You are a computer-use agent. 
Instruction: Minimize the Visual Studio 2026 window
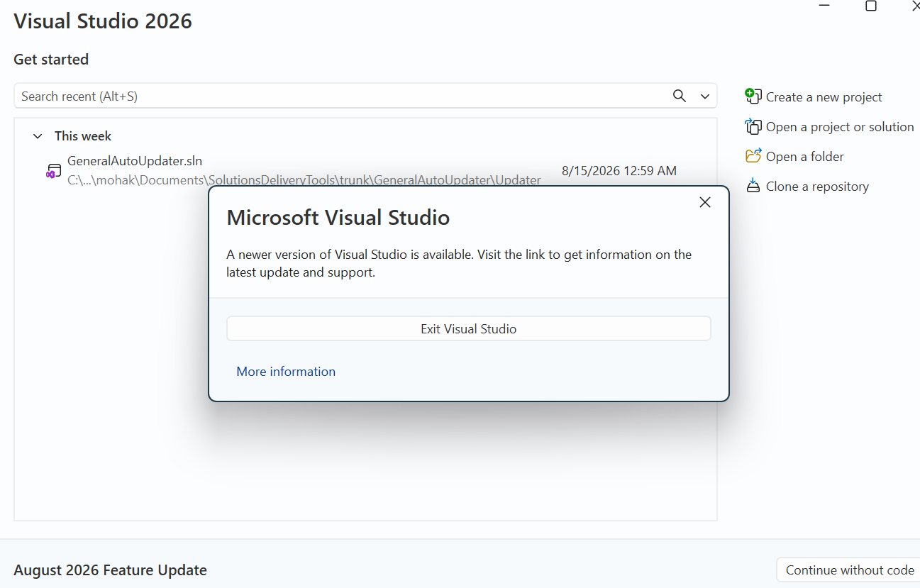(x=824, y=6)
